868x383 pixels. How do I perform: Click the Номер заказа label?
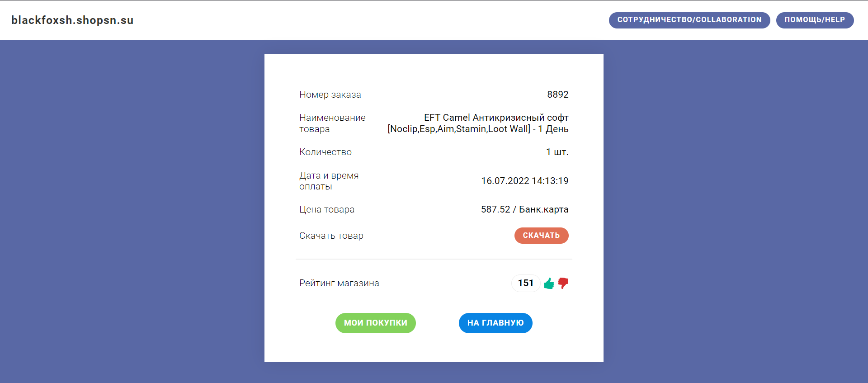(x=330, y=95)
